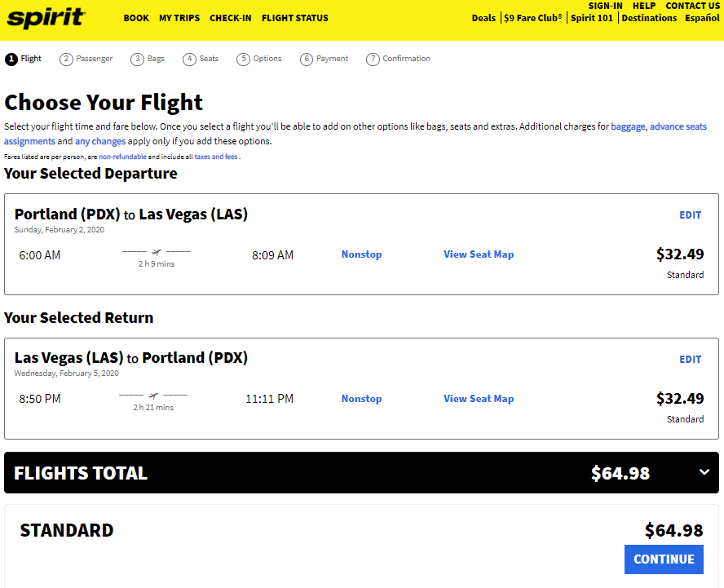This screenshot has width=724, height=588.
Task: Select the numbered Flight step circle
Action: (x=11, y=58)
